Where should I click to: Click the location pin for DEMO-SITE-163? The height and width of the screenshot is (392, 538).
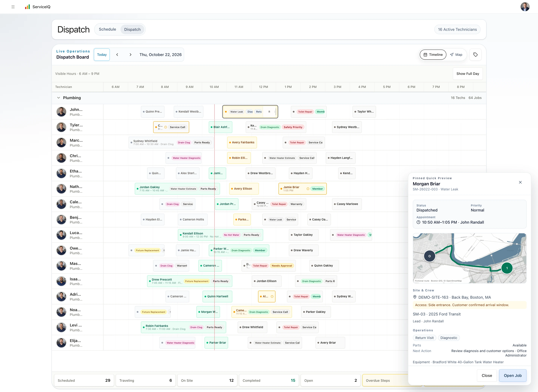point(415,297)
